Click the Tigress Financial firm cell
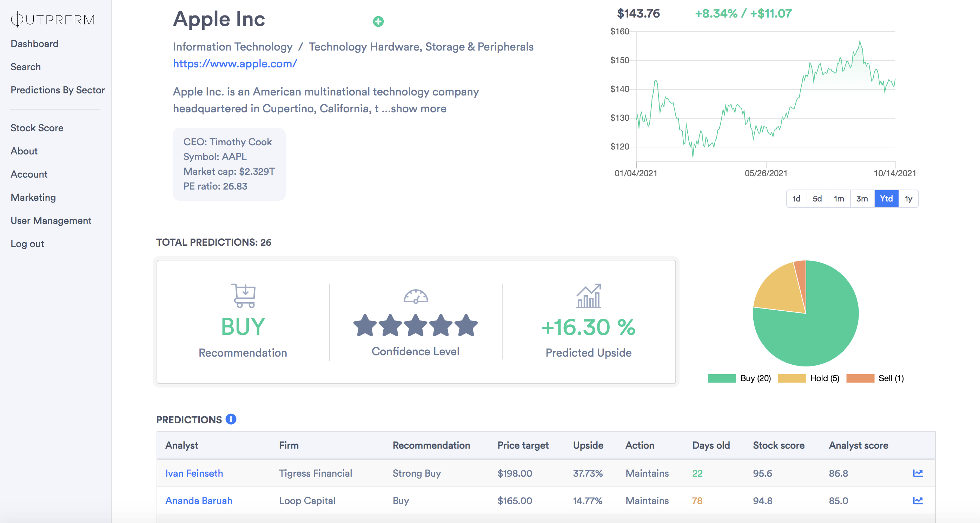 316,473
